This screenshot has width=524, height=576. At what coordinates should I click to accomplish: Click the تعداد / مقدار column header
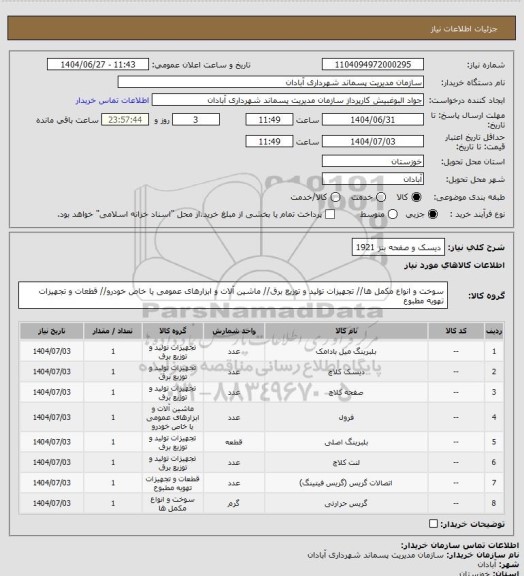[113, 331]
